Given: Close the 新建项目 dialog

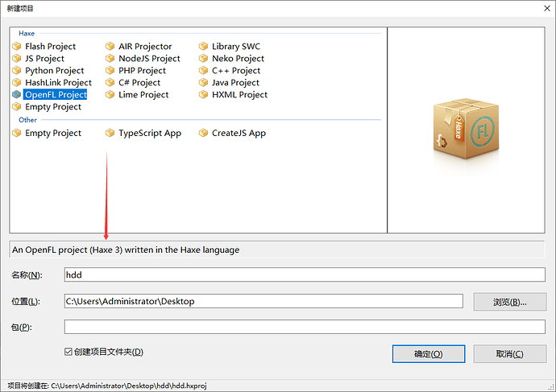Looking at the screenshot, I should click(547, 8).
